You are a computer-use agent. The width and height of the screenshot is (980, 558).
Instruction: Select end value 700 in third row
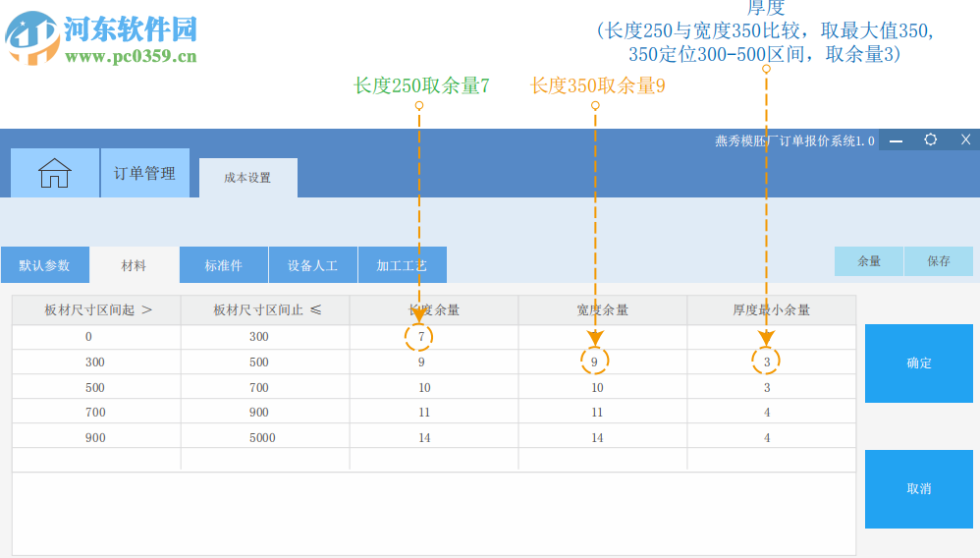click(266, 387)
